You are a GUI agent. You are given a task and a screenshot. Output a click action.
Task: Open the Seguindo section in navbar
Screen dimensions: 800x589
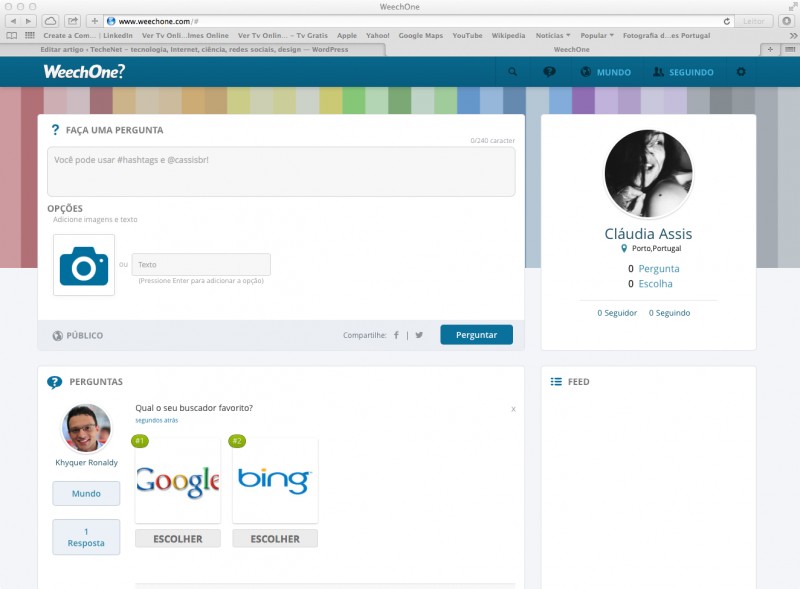point(683,72)
